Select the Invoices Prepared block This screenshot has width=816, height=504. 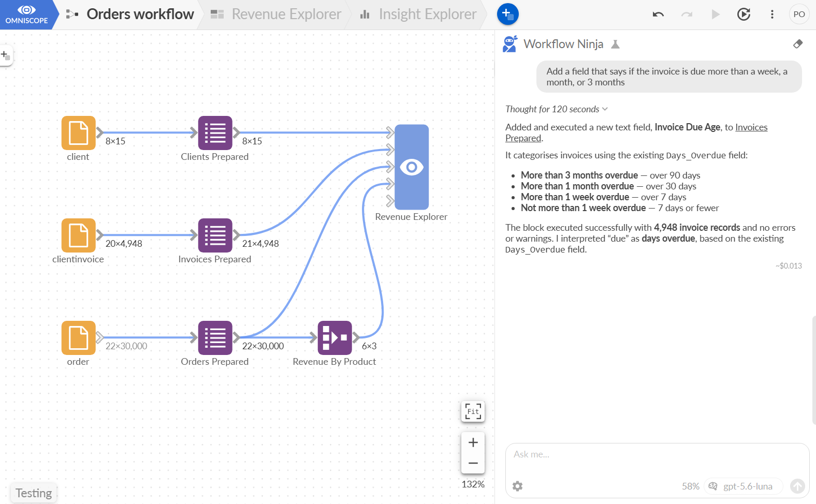pos(215,235)
